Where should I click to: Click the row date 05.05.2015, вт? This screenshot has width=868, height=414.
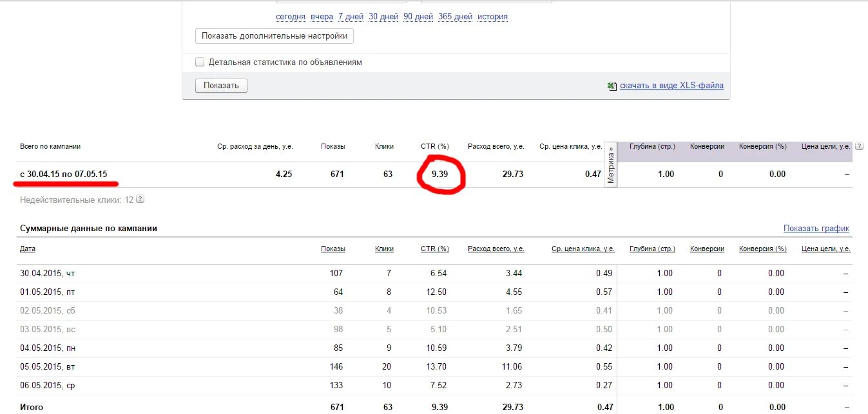tap(48, 366)
